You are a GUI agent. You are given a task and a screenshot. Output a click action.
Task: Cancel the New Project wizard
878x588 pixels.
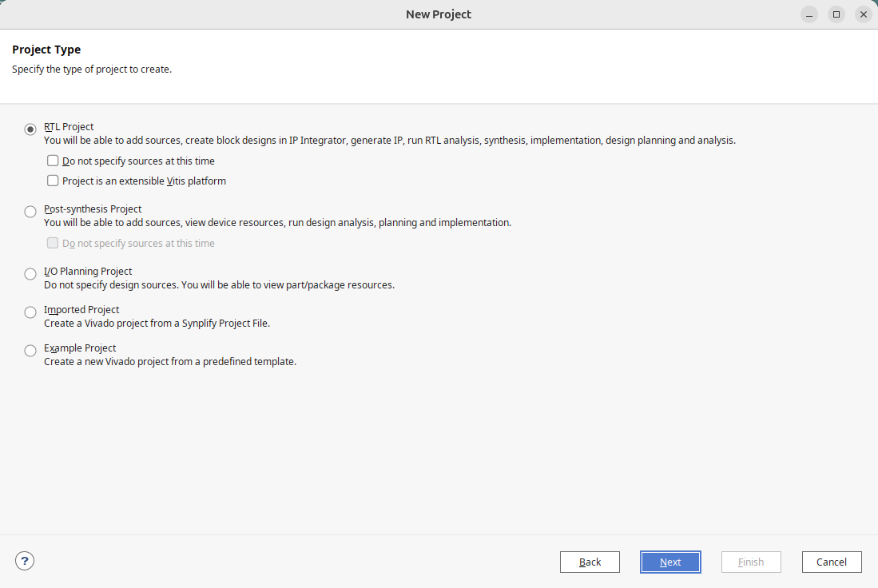click(832, 562)
